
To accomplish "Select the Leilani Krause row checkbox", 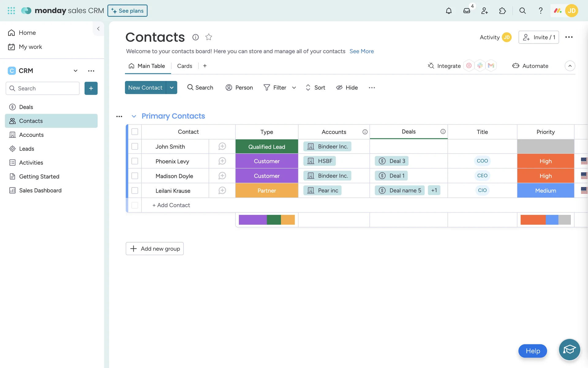I will coord(135,190).
